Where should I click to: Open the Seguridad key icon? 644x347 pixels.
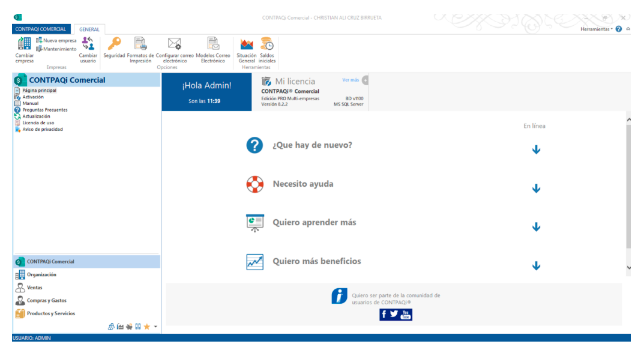pos(113,44)
